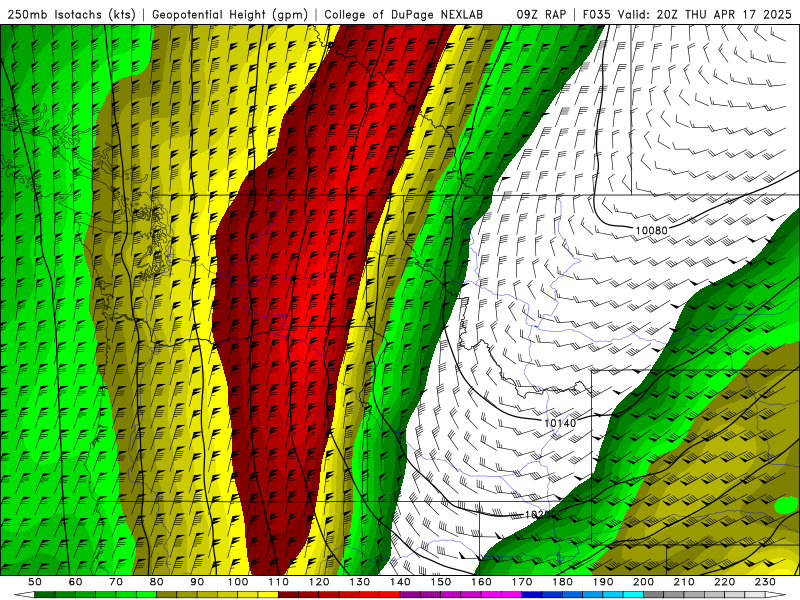Screen dimensions: 800x600
Task: Click the 10200 height contour label
Action: (541, 515)
